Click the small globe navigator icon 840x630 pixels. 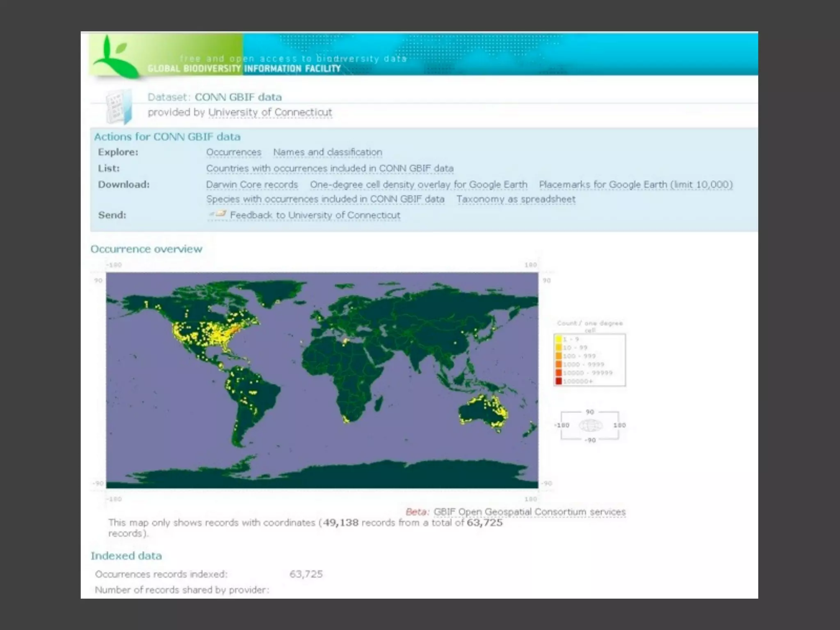(x=590, y=426)
